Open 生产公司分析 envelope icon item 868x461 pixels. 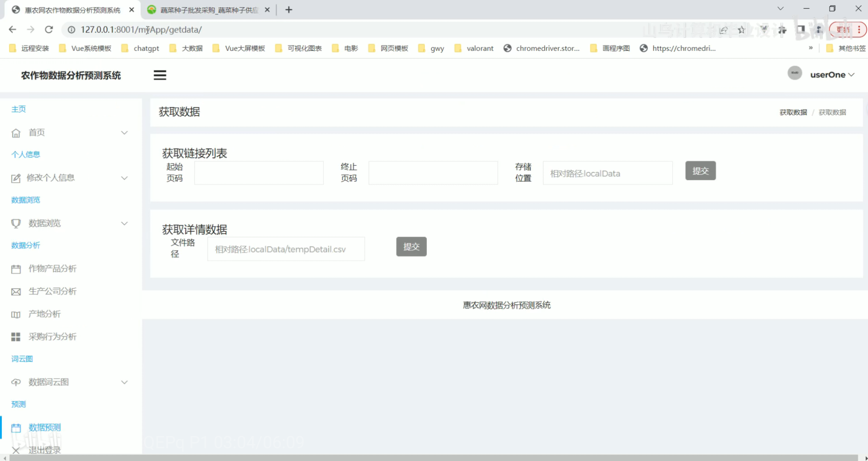click(x=16, y=292)
